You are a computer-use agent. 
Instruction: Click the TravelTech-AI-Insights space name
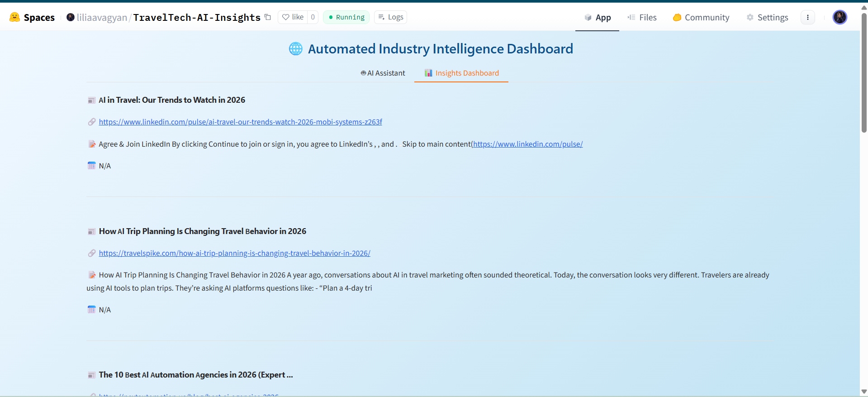point(197,17)
